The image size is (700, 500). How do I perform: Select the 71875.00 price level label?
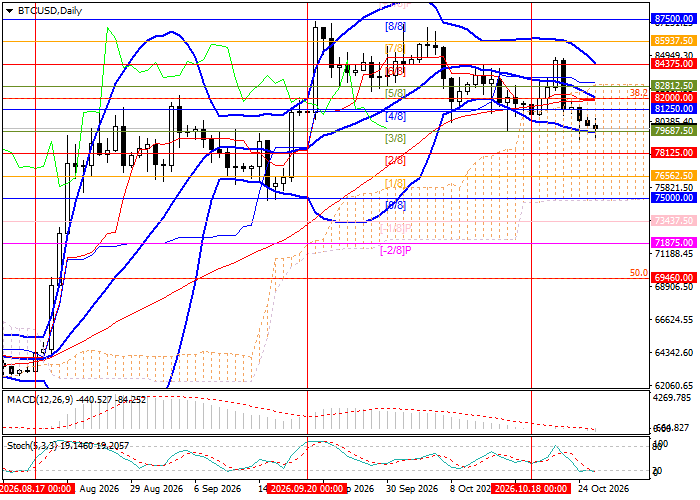tap(673, 243)
